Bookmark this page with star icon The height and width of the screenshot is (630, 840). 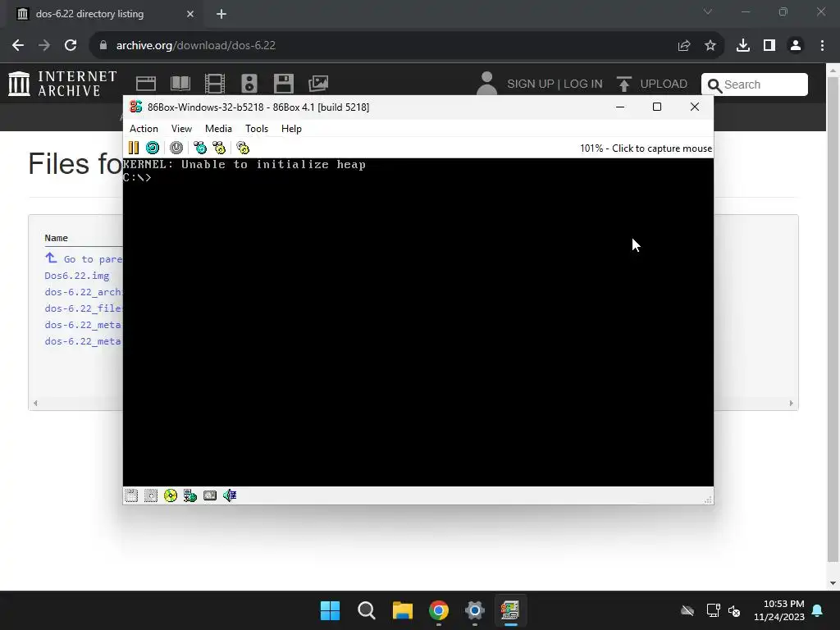(x=710, y=46)
